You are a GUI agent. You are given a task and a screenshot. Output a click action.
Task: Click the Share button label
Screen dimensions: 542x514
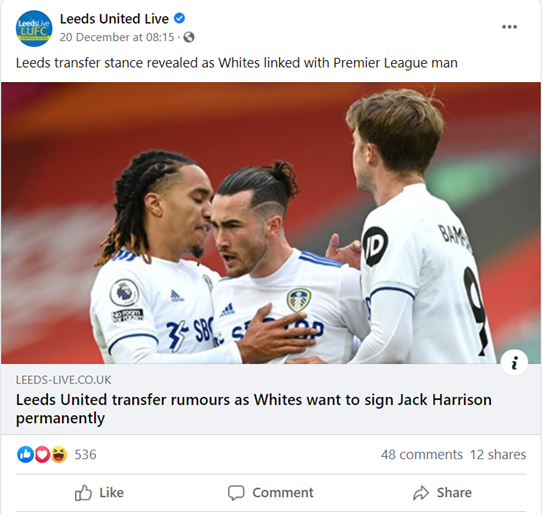[x=454, y=493]
